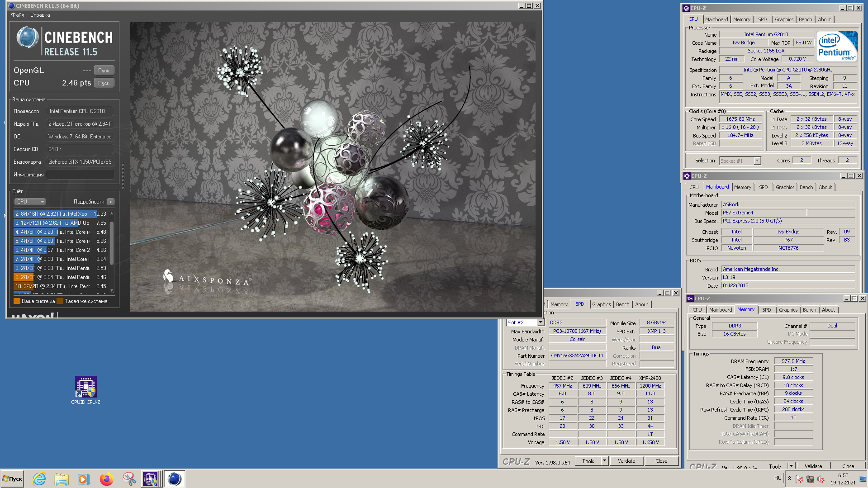
Task: Open the Tools dropdown arrow in the Memory window
Action: tap(791, 466)
